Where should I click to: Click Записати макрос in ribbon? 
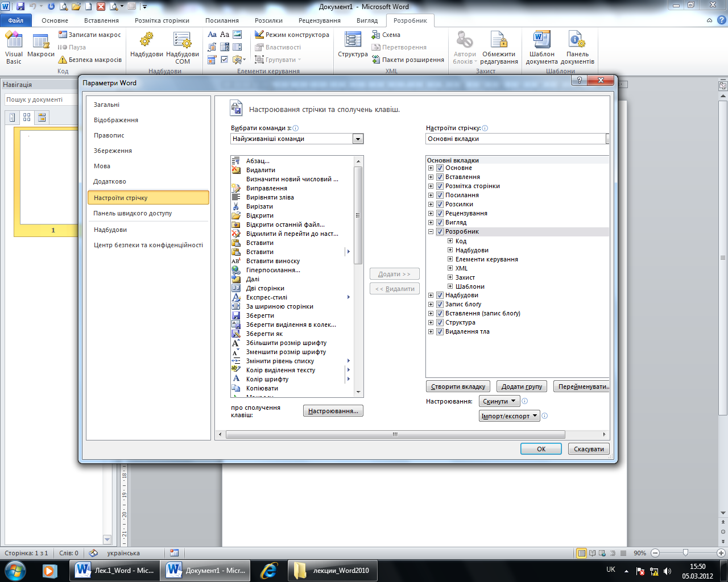pyautogui.click(x=90, y=35)
